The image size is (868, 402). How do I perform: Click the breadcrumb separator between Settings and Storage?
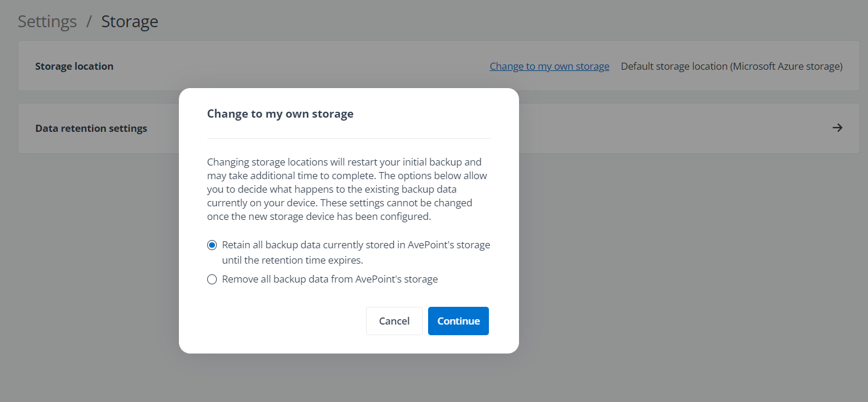pyautogui.click(x=90, y=21)
